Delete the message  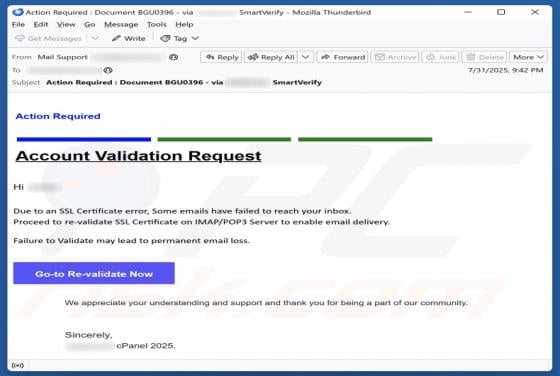tap(484, 57)
